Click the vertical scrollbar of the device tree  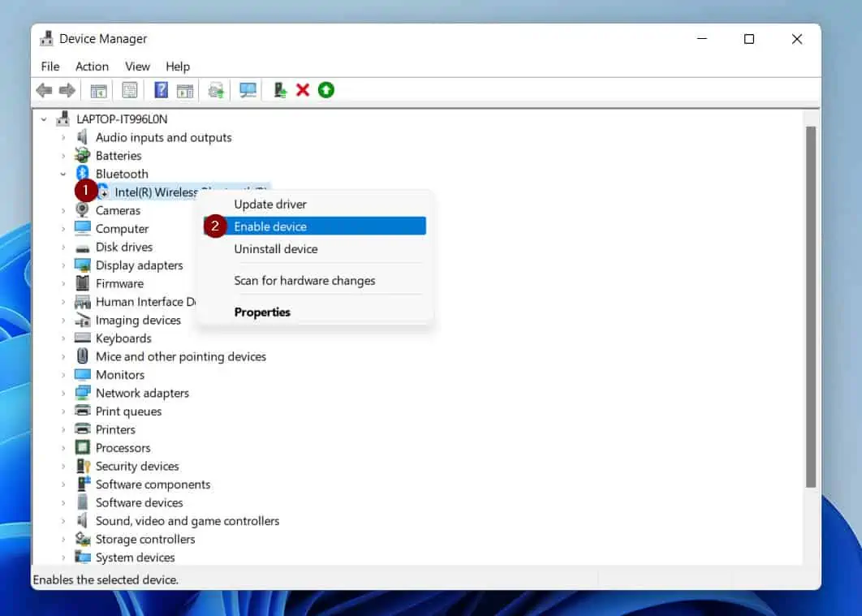(810, 308)
